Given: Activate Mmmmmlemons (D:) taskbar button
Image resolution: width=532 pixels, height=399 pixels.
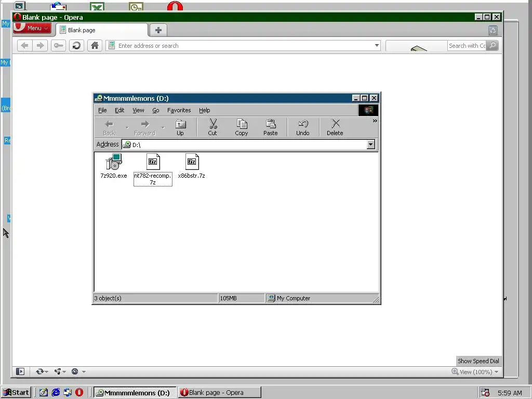Looking at the screenshot, I should pos(135,393).
